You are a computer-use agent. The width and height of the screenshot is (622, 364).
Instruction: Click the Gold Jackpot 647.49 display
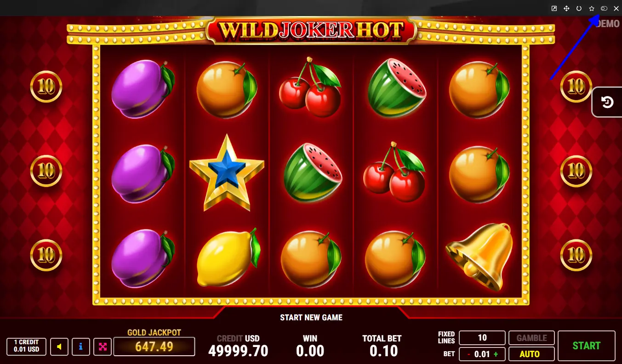[154, 347]
